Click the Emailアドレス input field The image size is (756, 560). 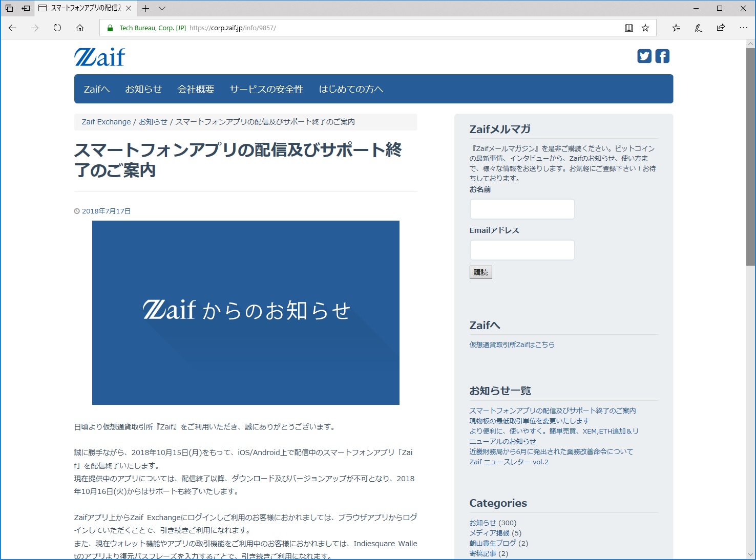(x=522, y=250)
